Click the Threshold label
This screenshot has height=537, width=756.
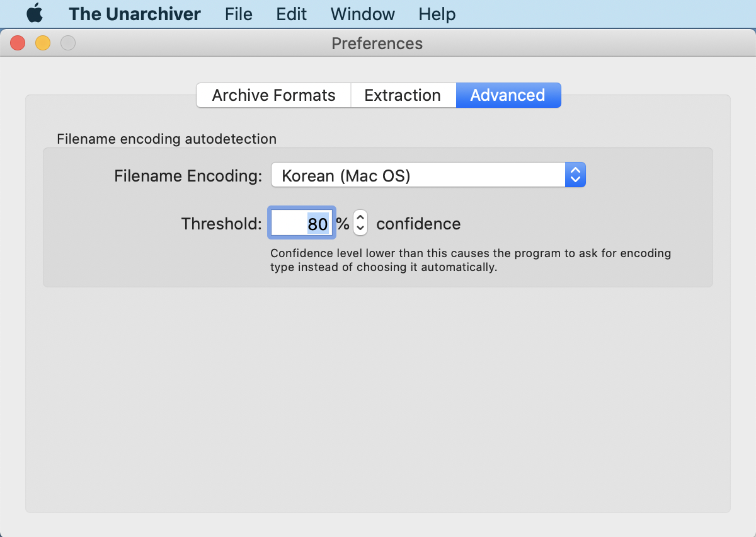click(x=221, y=224)
